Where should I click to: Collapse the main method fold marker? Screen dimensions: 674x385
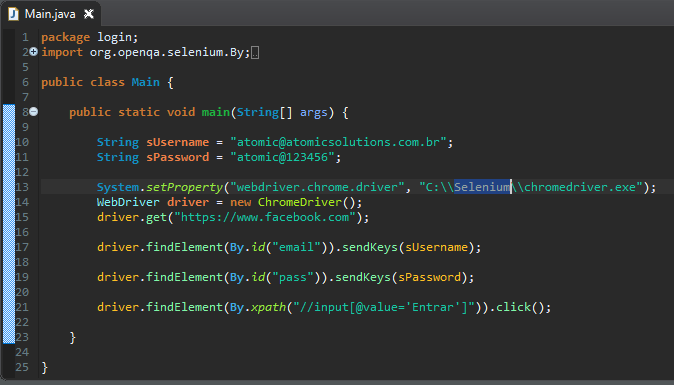click(34, 112)
